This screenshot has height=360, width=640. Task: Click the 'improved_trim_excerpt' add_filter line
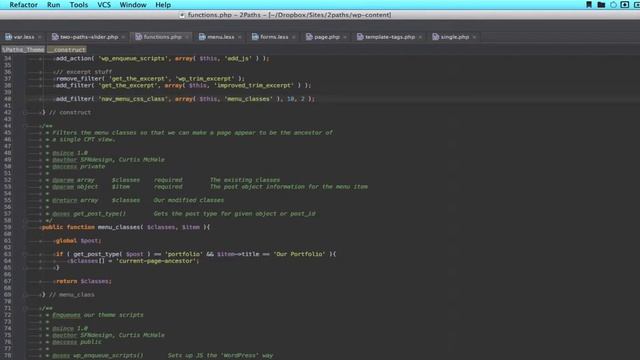click(183, 85)
